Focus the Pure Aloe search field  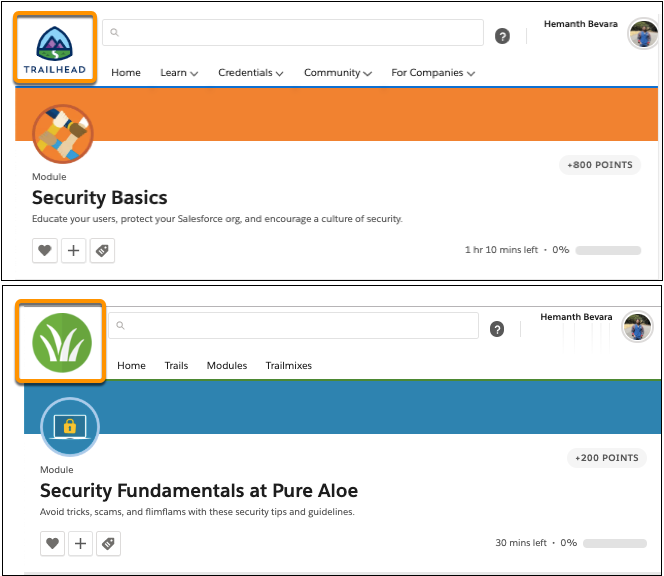pos(293,325)
